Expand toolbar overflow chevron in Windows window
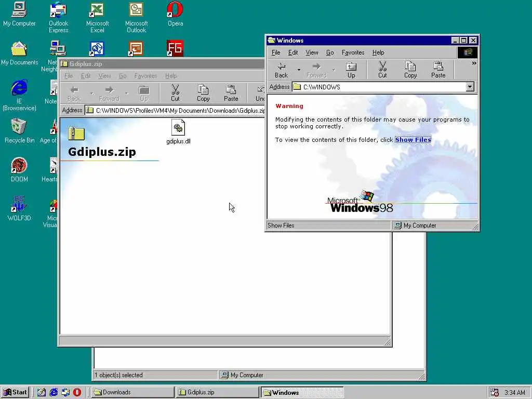This screenshot has width=532, height=399. (x=474, y=63)
